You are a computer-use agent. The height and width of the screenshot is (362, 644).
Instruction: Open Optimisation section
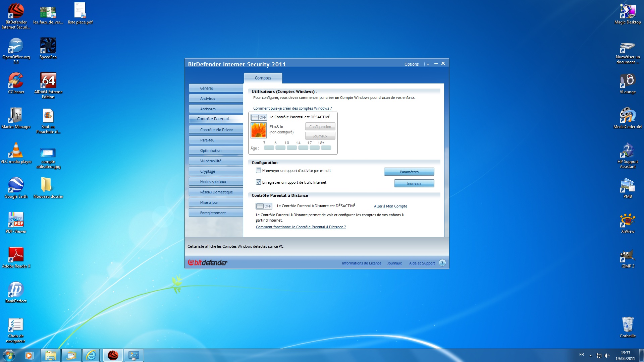[216, 150]
